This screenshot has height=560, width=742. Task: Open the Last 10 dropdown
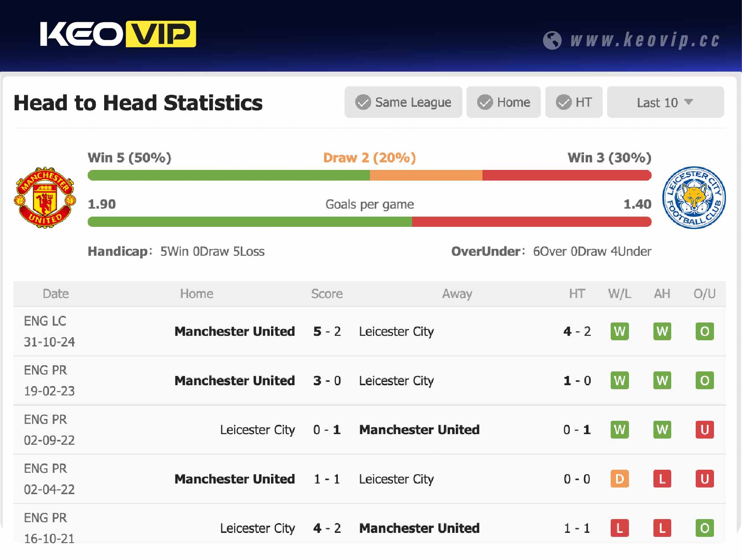(665, 102)
